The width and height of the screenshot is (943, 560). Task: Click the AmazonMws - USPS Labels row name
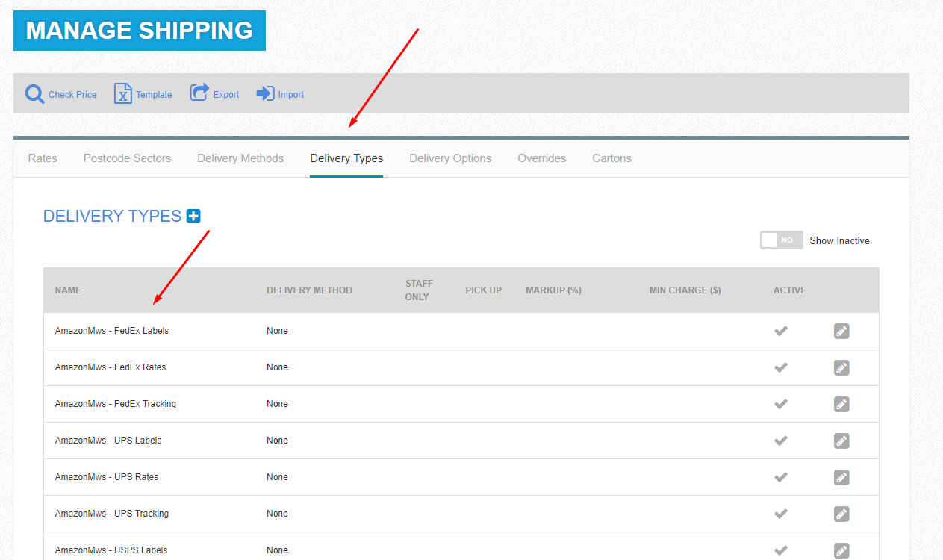(x=111, y=550)
